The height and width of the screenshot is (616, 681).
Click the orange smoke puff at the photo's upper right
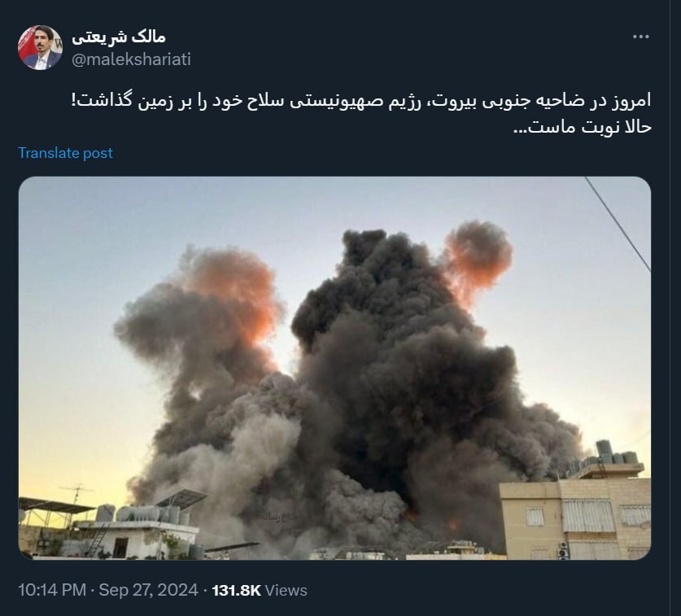click(x=478, y=256)
